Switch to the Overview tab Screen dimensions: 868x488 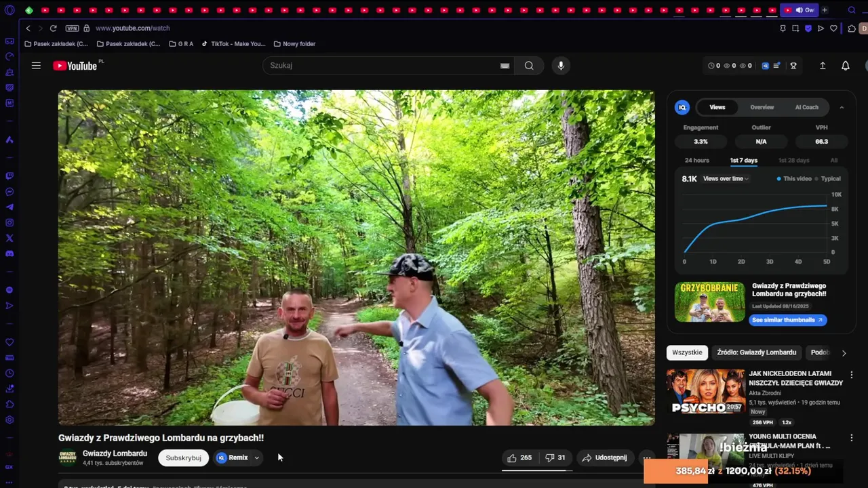[762, 107]
